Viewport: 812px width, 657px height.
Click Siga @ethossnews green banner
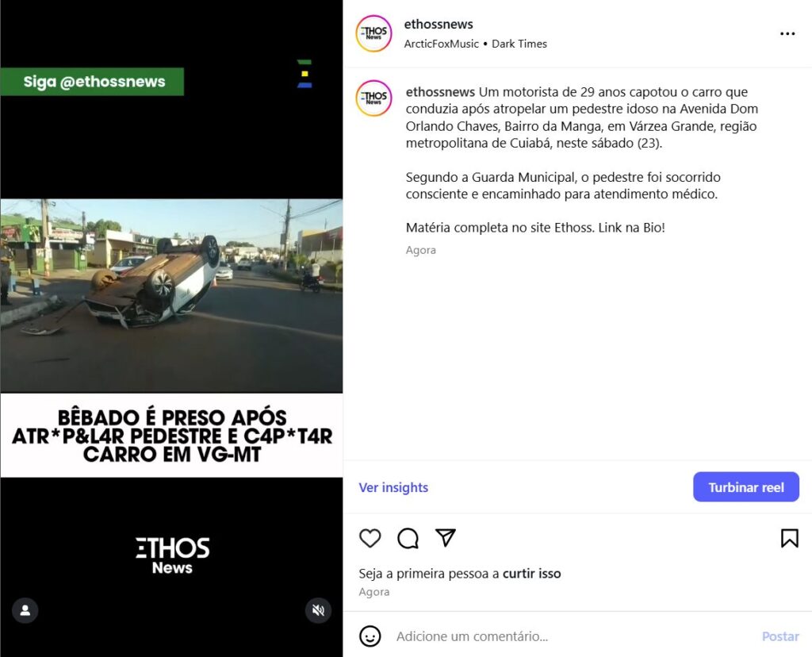[x=92, y=82]
